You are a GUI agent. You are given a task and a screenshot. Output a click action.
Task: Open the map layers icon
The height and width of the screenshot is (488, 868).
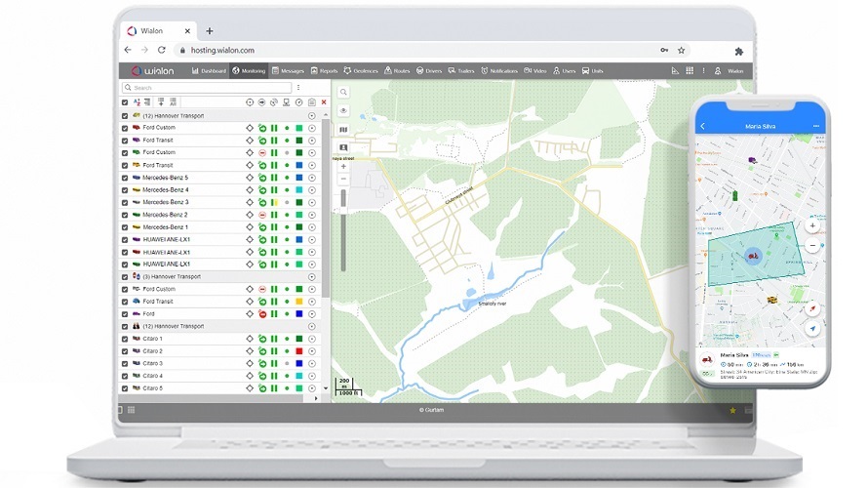pos(343,129)
